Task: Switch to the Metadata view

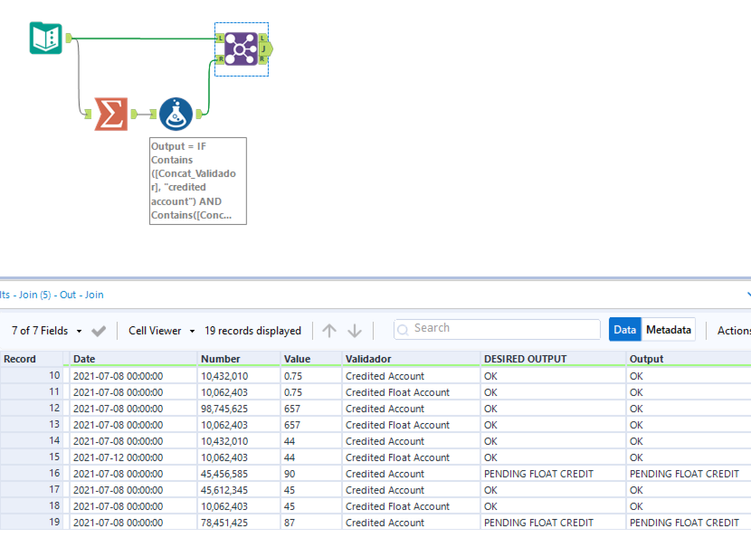Action: pos(668,329)
